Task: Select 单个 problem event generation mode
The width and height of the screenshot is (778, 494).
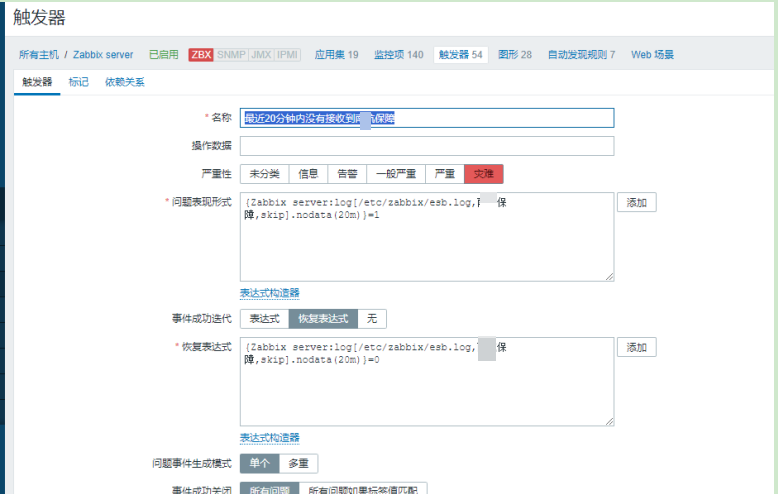Action: pos(259,464)
